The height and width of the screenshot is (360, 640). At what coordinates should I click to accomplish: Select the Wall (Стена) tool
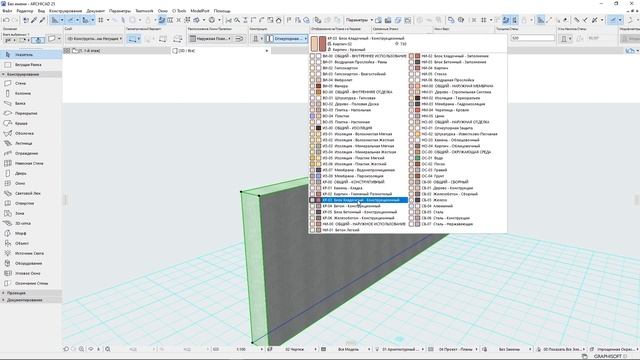point(31,83)
